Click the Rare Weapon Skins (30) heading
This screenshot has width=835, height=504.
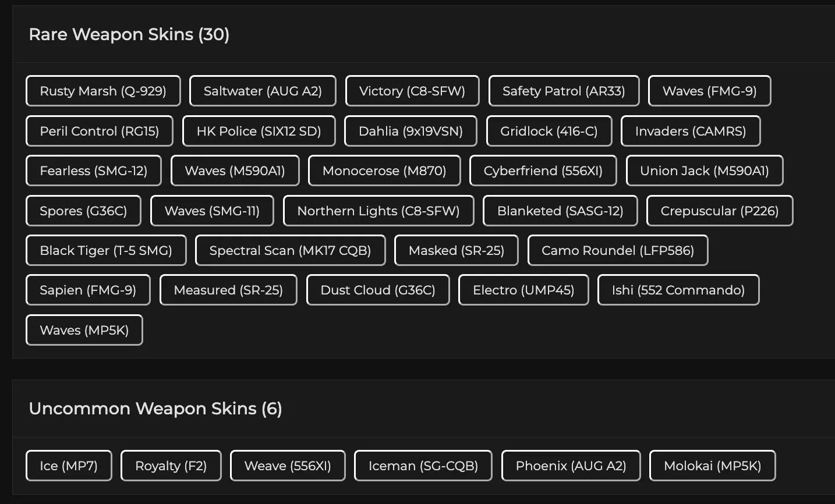129,34
